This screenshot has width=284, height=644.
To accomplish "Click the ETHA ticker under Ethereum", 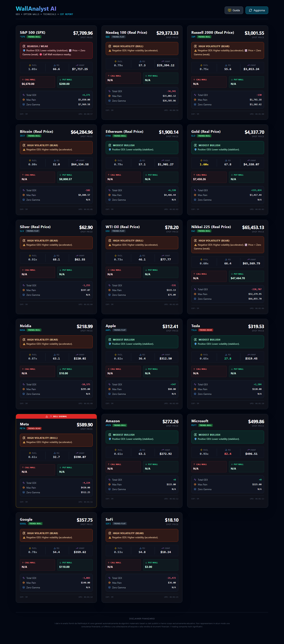I will coord(108,136).
